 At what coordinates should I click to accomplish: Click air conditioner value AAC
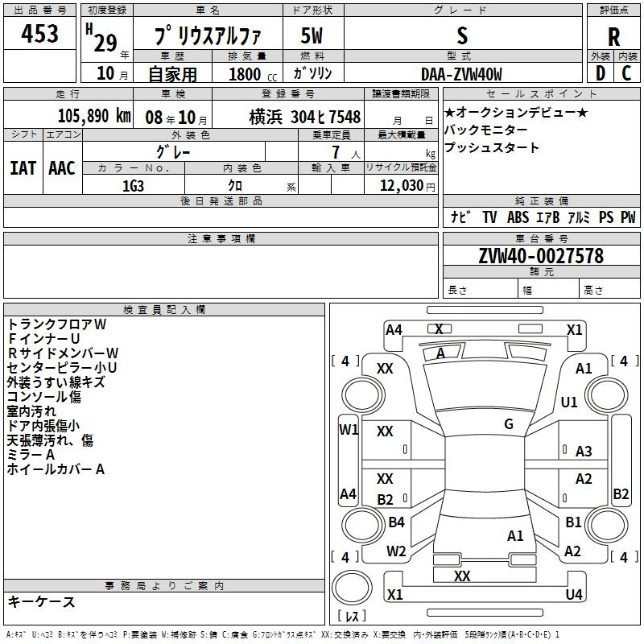[x=62, y=168]
